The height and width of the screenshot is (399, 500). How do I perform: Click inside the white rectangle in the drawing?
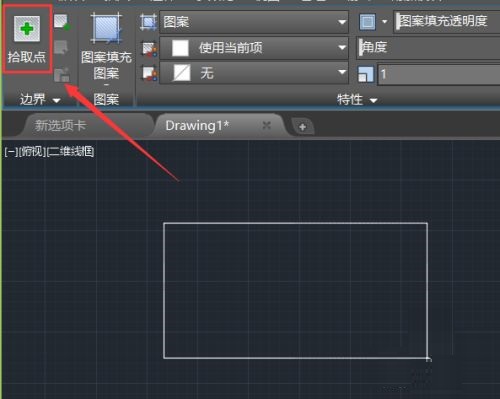(296, 291)
